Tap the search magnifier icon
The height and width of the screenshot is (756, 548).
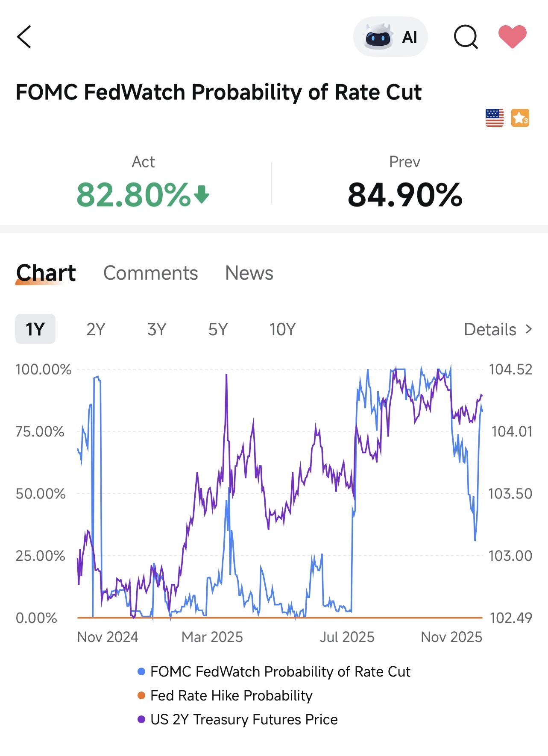click(466, 37)
